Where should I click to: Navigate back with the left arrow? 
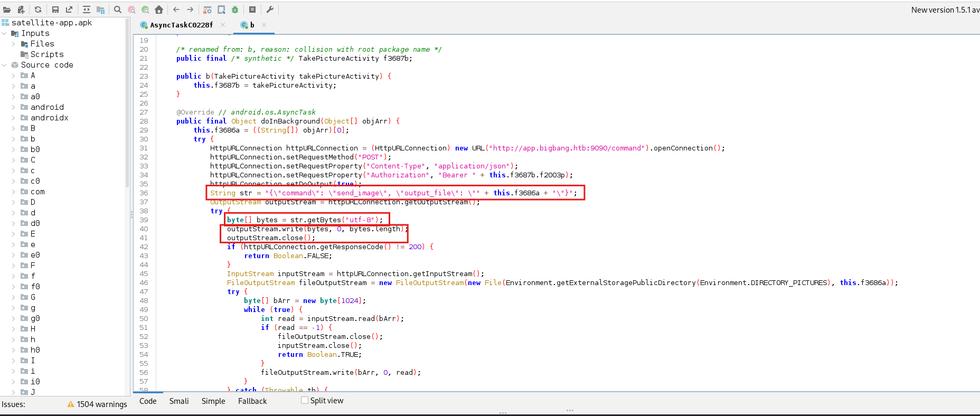(x=176, y=10)
